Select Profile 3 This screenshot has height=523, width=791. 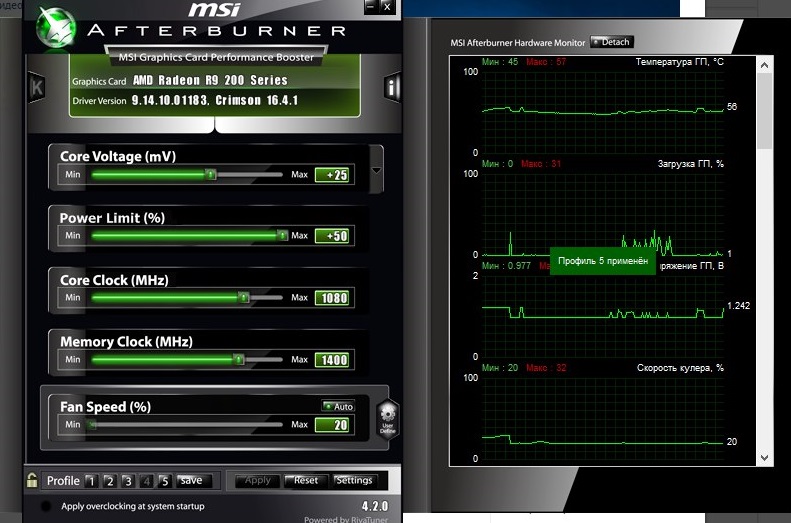(x=128, y=481)
